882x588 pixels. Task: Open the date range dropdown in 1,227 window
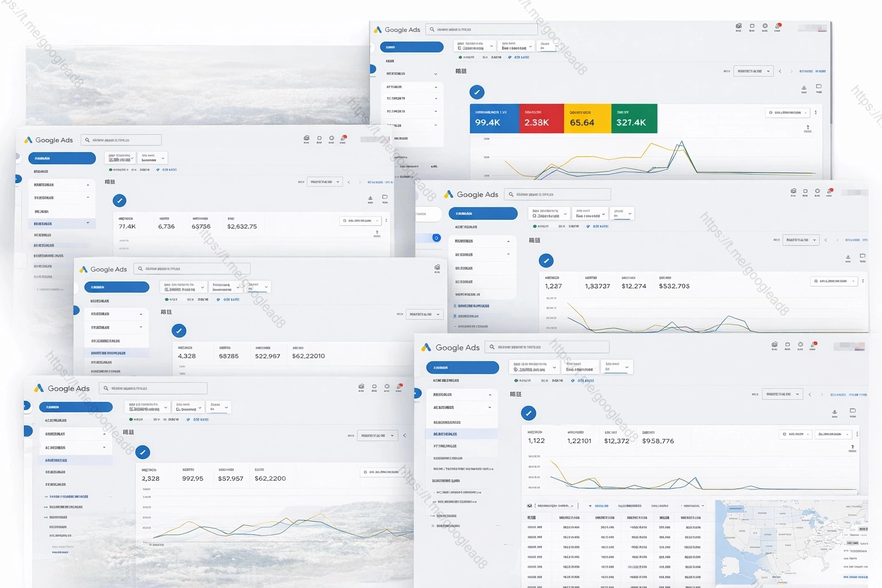(x=801, y=240)
